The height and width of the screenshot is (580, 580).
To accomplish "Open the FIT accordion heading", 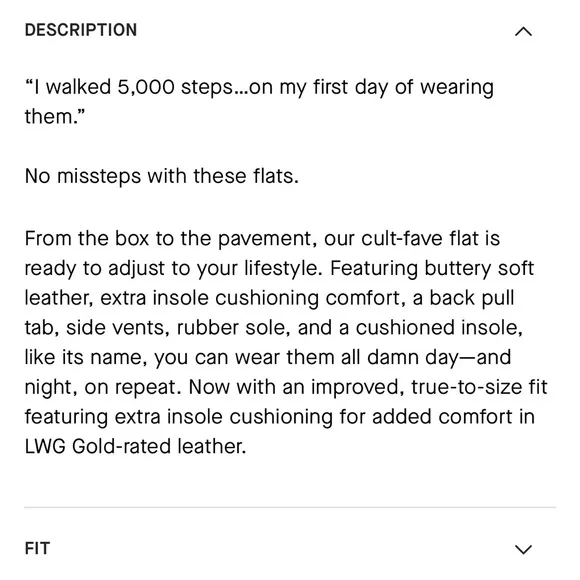I will [x=37, y=548].
